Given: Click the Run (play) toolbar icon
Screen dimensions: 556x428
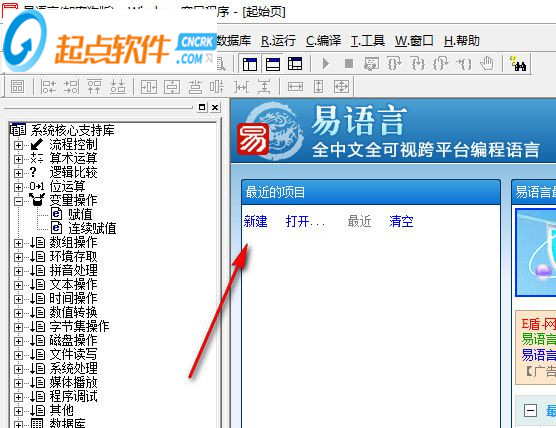Looking at the screenshot, I should pyautogui.click(x=326, y=64).
